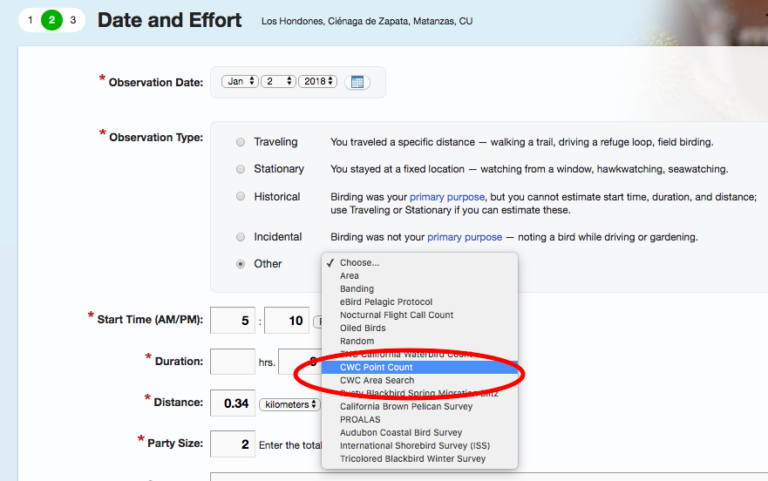This screenshot has height=481, width=768.
Task: Pick eBird Pelagic Protocol option
Action: (x=386, y=302)
